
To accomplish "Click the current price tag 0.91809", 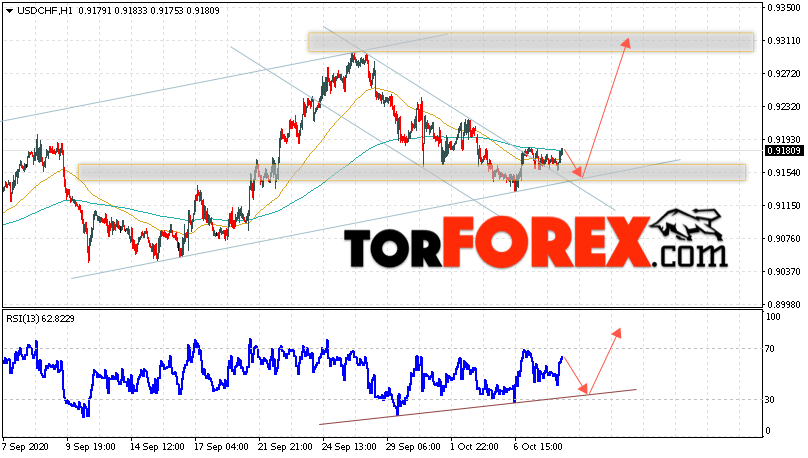I will coord(784,151).
